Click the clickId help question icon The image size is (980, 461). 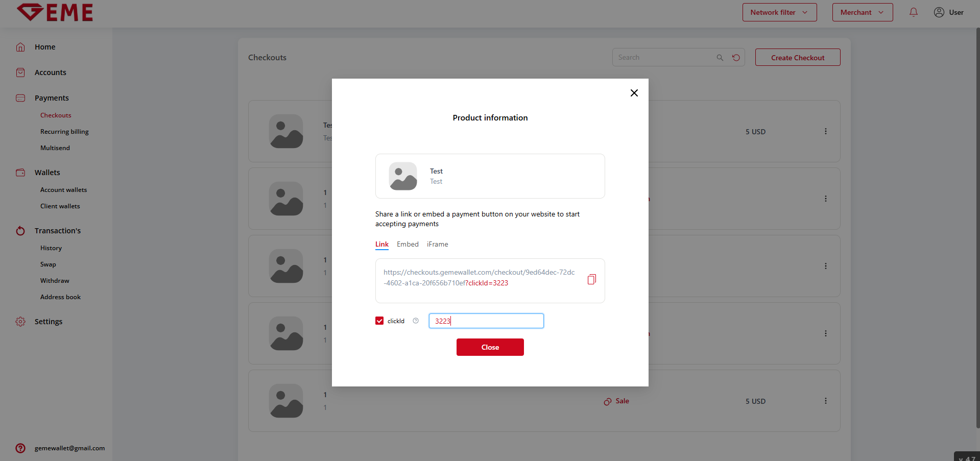(x=416, y=321)
